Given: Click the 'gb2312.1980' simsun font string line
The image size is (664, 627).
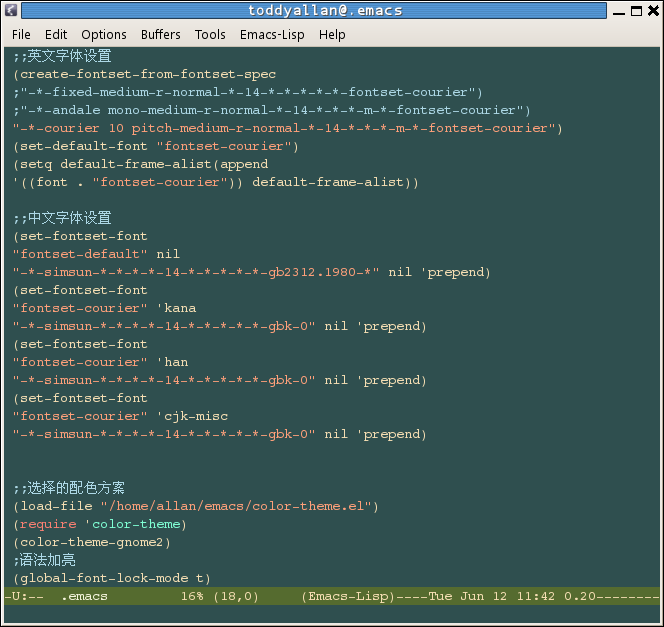Looking at the screenshot, I should click(x=252, y=272).
